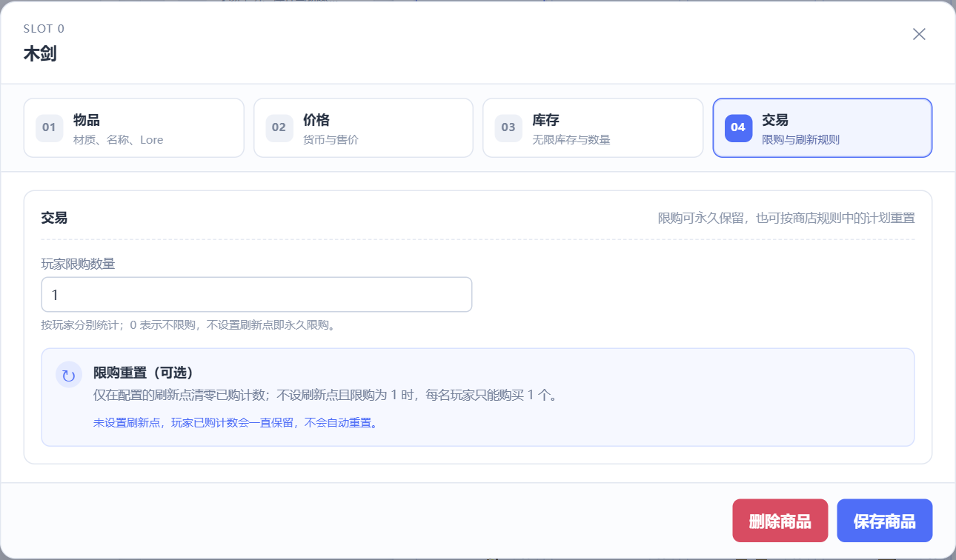The height and width of the screenshot is (560, 956).
Task: Click the 02 step number badge
Action: 279,127
